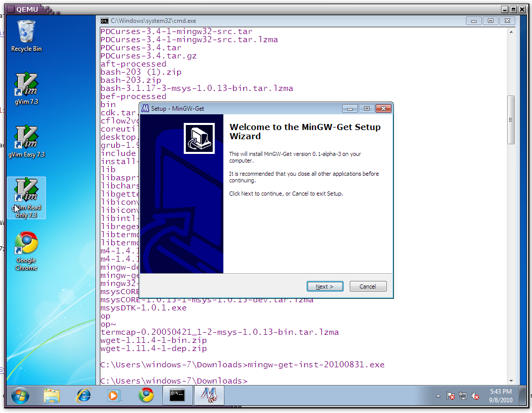Open Windows Explorer folder in the taskbar
The image size is (532, 413).
[52, 395]
